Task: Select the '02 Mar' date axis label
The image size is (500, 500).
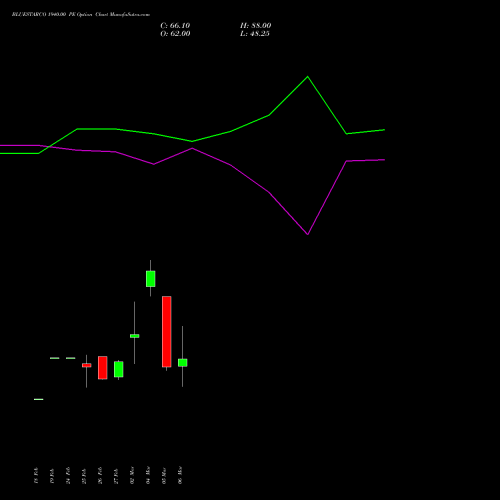Action: tap(132, 475)
